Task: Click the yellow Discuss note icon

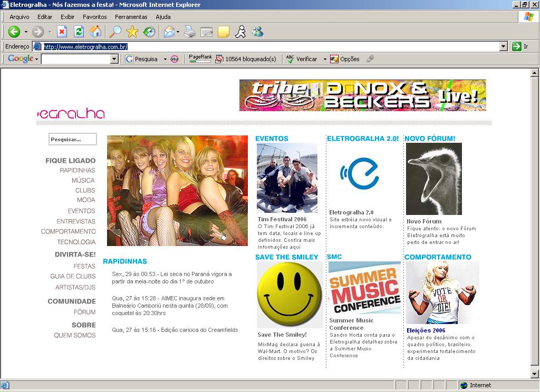Action: coord(224,32)
